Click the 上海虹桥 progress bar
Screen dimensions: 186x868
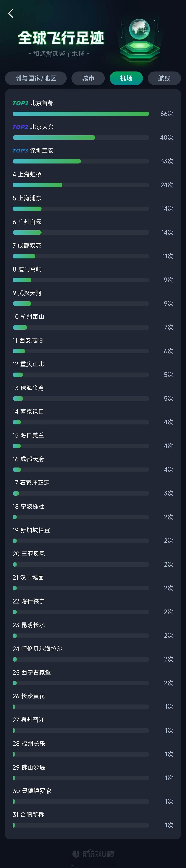[x=81, y=185]
